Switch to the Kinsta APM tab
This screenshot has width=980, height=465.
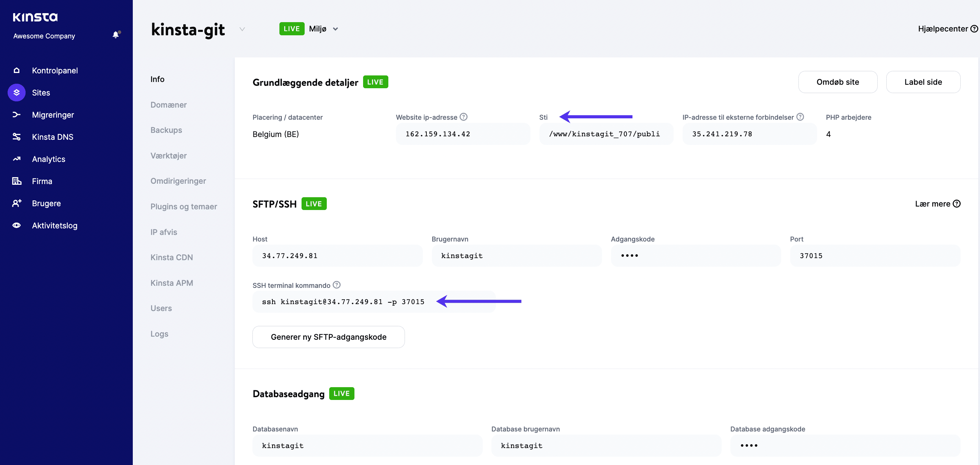(172, 283)
